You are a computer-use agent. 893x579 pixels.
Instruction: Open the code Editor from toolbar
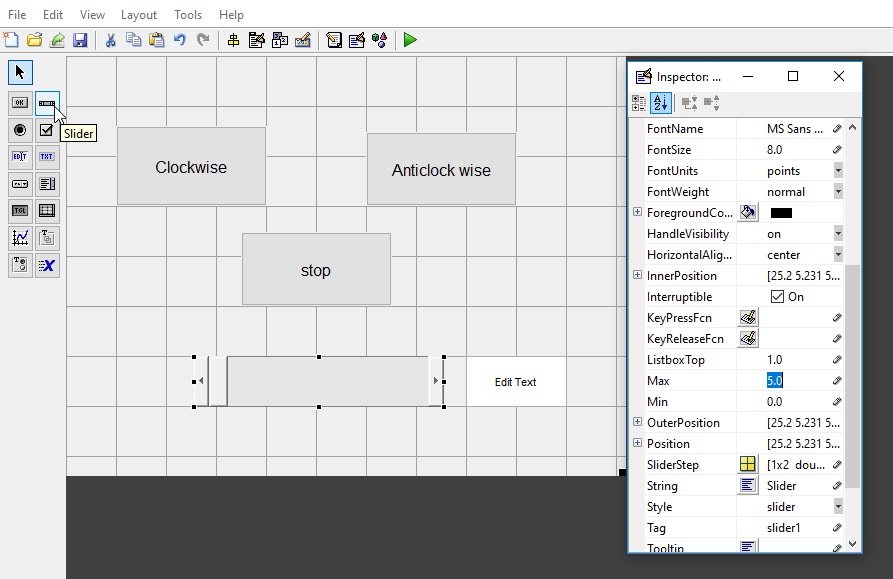[334, 40]
